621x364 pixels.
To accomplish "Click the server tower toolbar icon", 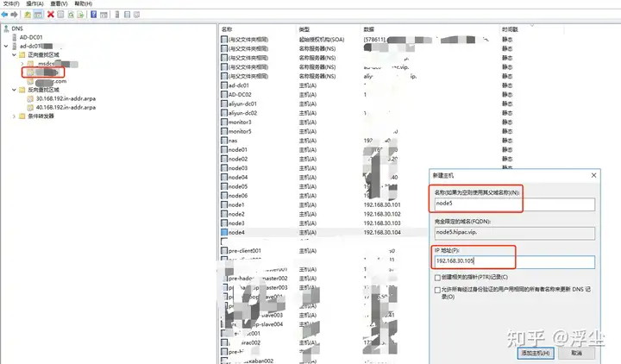I will (x=116, y=15).
